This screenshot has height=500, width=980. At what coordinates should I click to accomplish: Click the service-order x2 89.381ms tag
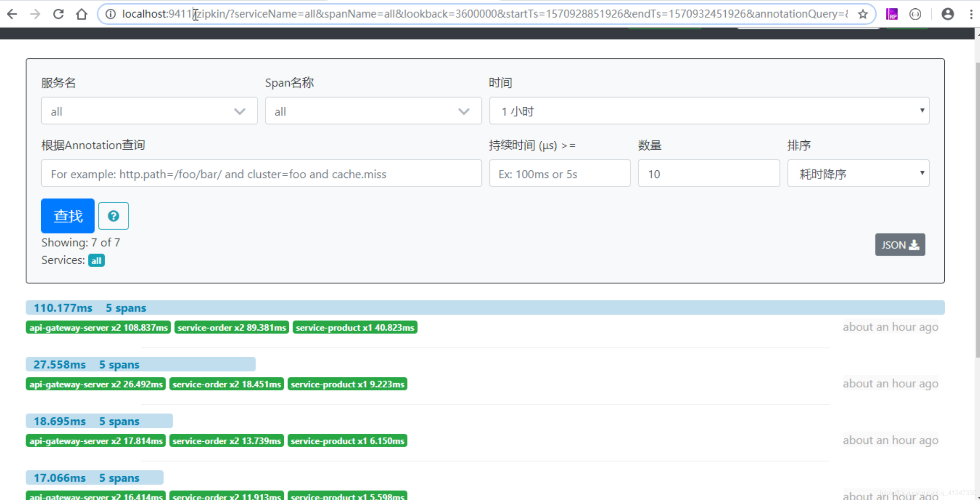[x=232, y=327]
